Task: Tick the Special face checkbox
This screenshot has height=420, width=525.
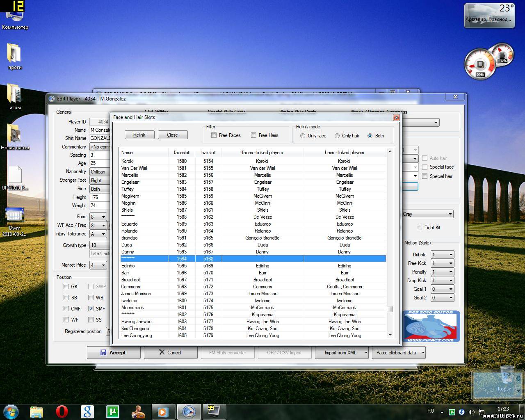Action: pyautogui.click(x=425, y=167)
